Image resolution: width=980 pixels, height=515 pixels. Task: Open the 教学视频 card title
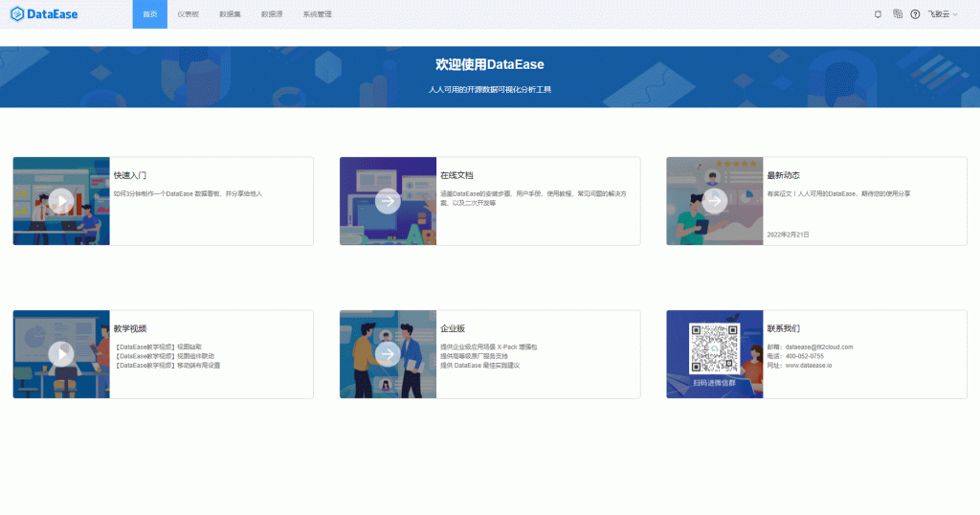130,328
